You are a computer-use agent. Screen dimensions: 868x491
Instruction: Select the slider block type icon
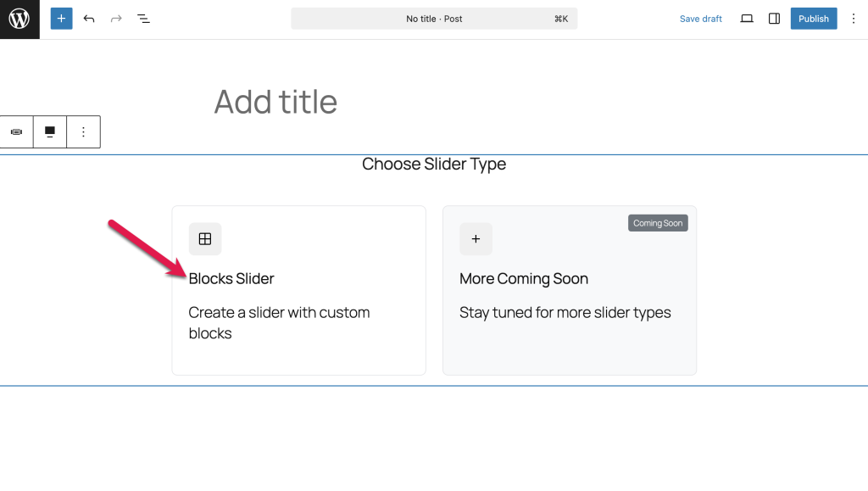tap(17, 131)
